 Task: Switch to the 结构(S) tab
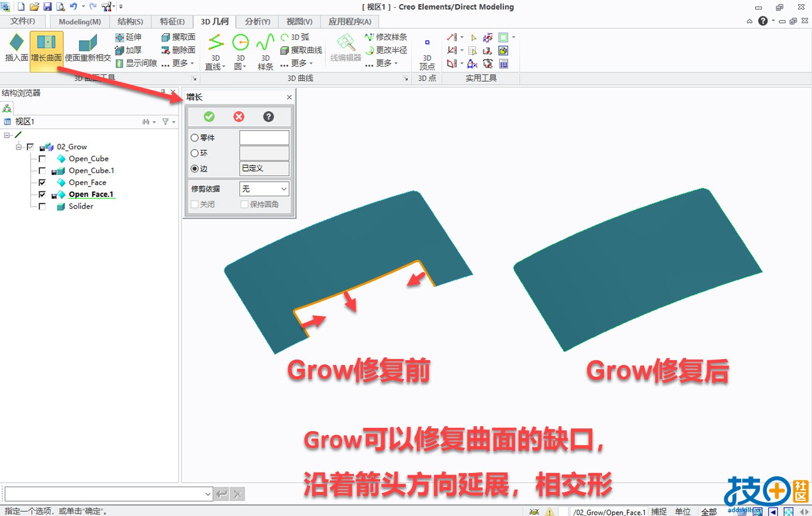130,21
